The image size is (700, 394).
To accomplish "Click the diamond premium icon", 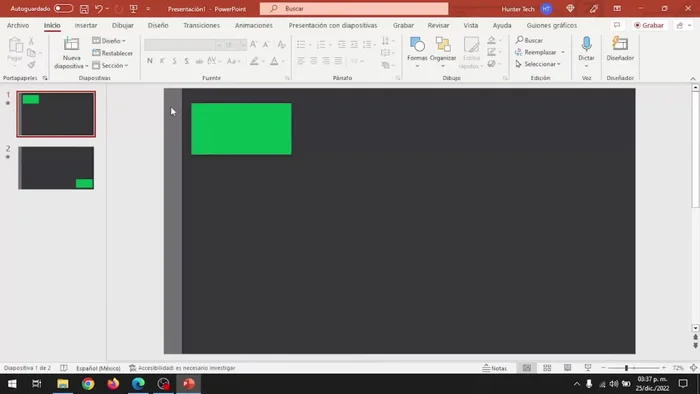I will pos(570,8).
